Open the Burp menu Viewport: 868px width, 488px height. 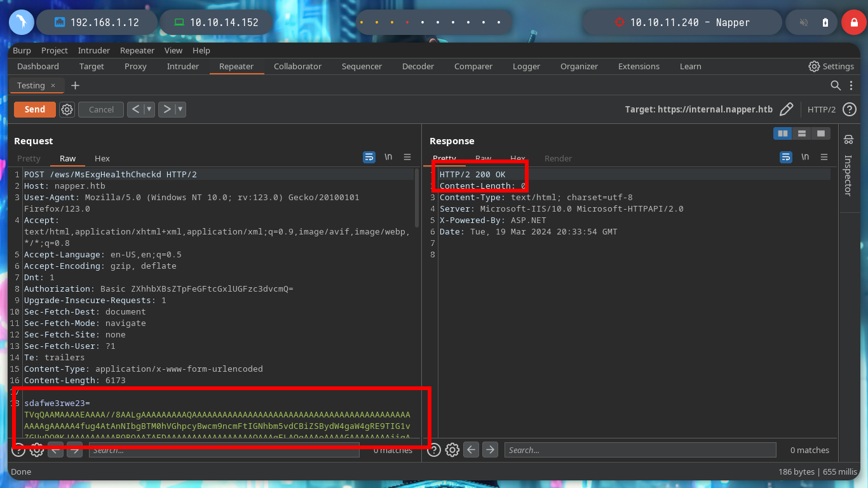22,50
